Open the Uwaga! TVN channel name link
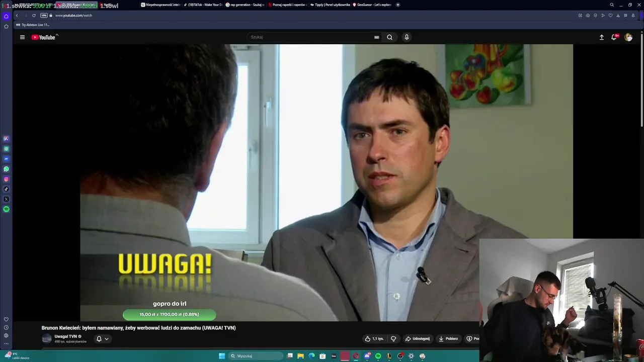This screenshot has height=362, width=644. [x=65, y=336]
